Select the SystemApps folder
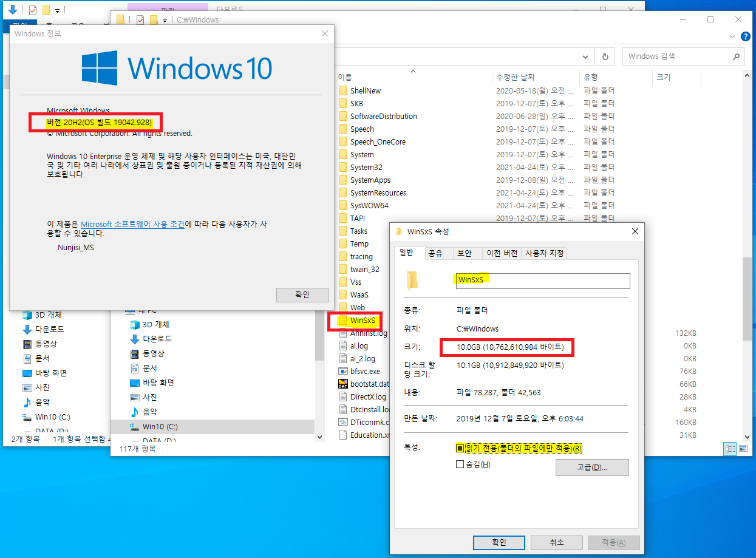 tap(370, 180)
